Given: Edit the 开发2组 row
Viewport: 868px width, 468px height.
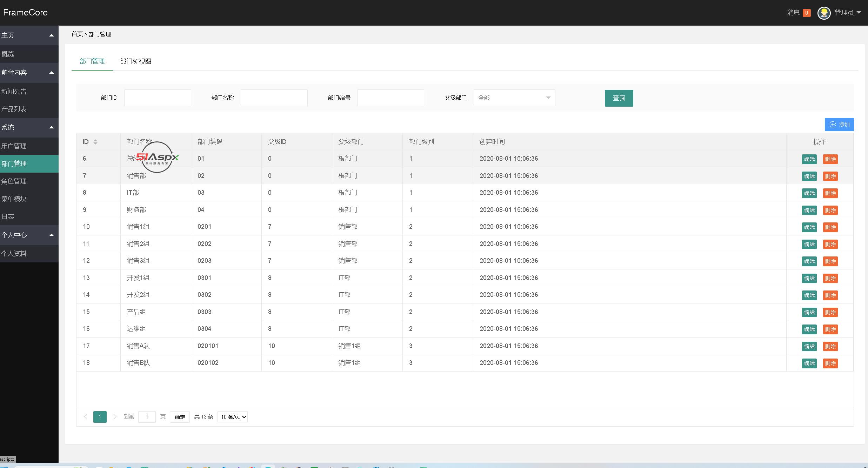Looking at the screenshot, I should click(x=809, y=295).
